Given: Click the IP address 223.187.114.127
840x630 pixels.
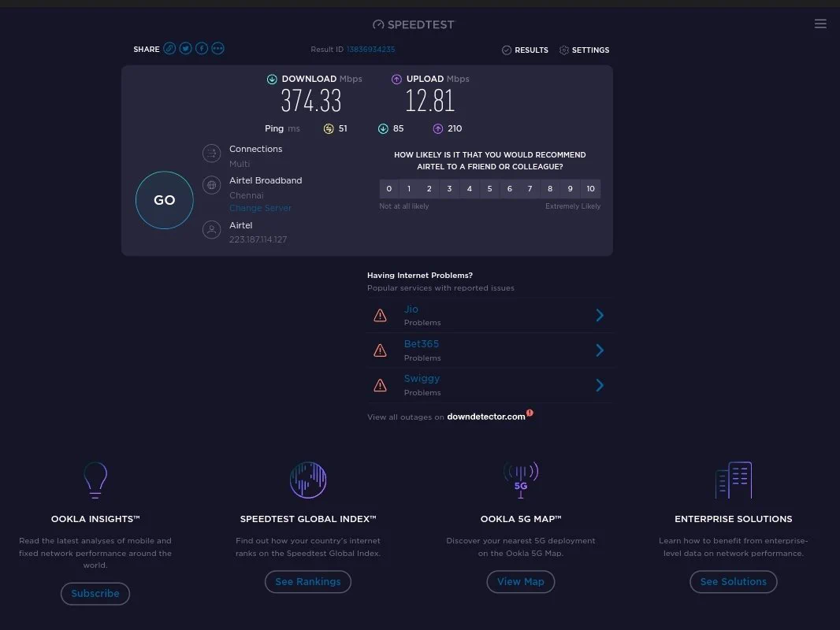Looking at the screenshot, I should coord(258,239).
